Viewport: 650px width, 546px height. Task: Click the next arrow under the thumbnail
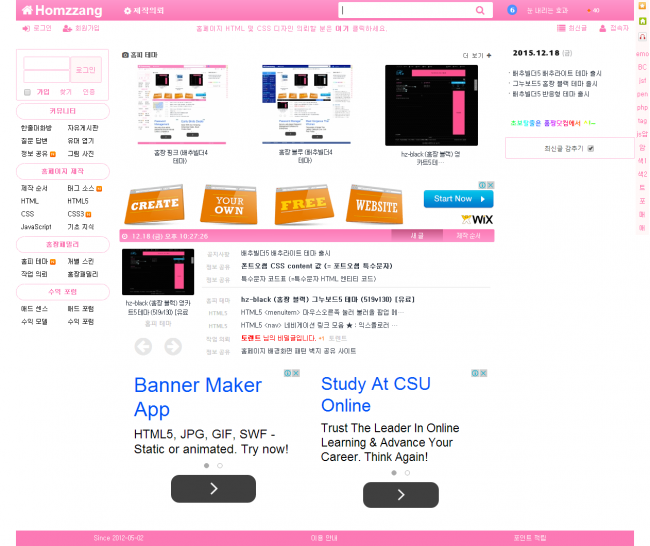coord(173,347)
